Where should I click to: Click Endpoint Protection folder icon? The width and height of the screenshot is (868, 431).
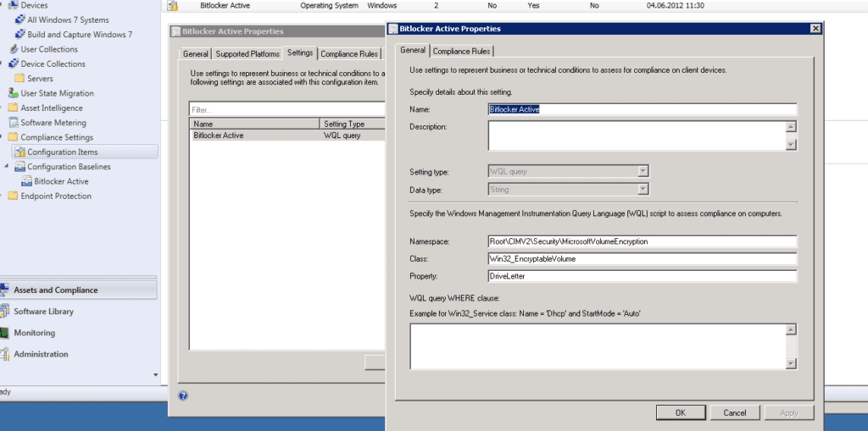pyautogui.click(x=13, y=196)
